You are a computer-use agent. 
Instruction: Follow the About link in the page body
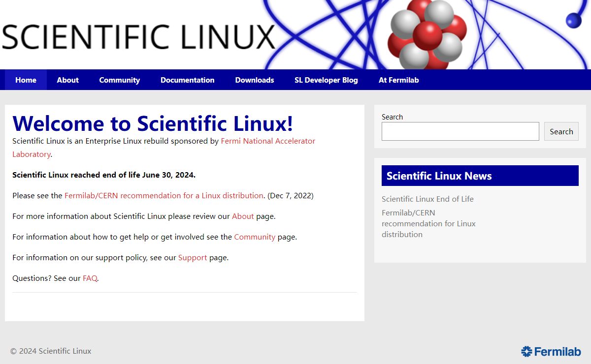click(x=243, y=216)
